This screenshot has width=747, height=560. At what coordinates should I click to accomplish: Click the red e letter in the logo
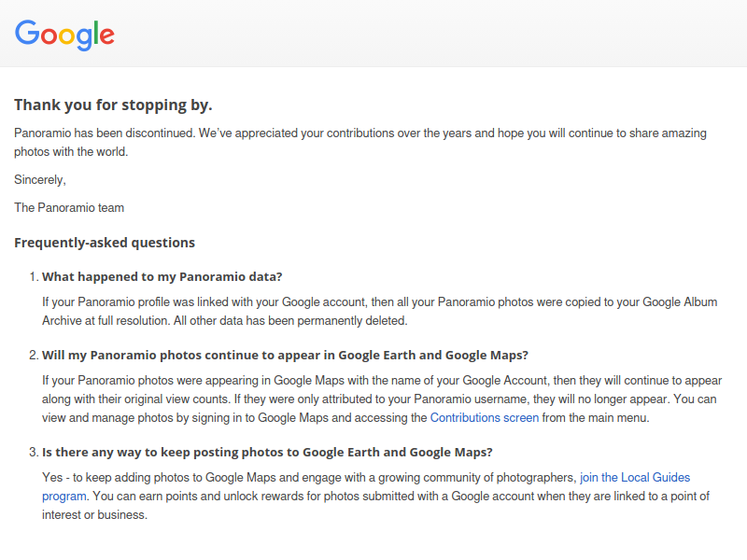(106, 36)
